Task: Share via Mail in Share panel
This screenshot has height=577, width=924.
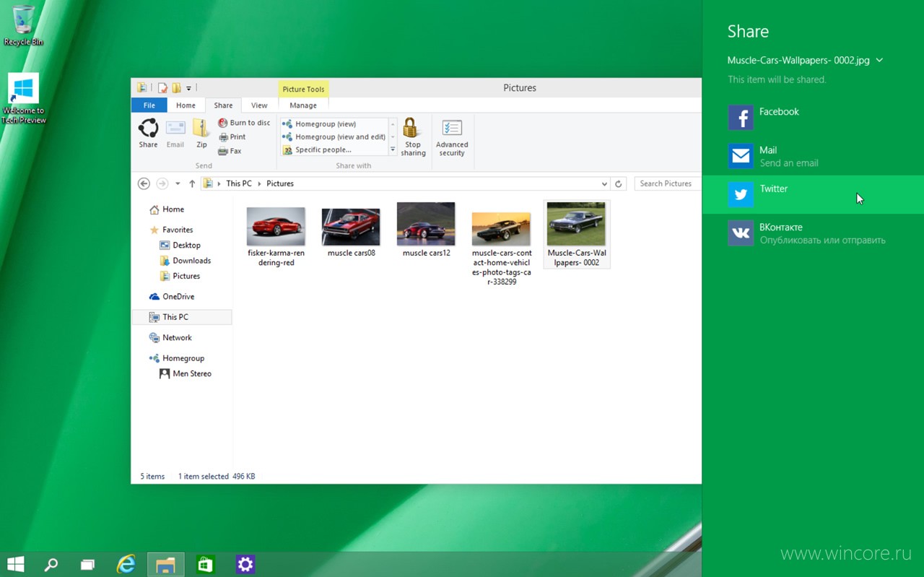Action: point(813,156)
